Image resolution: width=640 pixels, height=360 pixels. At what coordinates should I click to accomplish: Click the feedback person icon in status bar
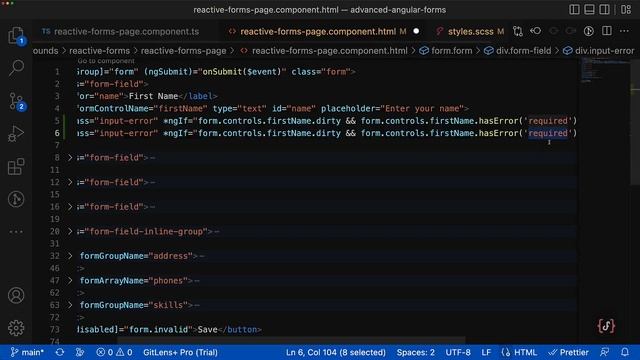pyautogui.click(x=604, y=352)
